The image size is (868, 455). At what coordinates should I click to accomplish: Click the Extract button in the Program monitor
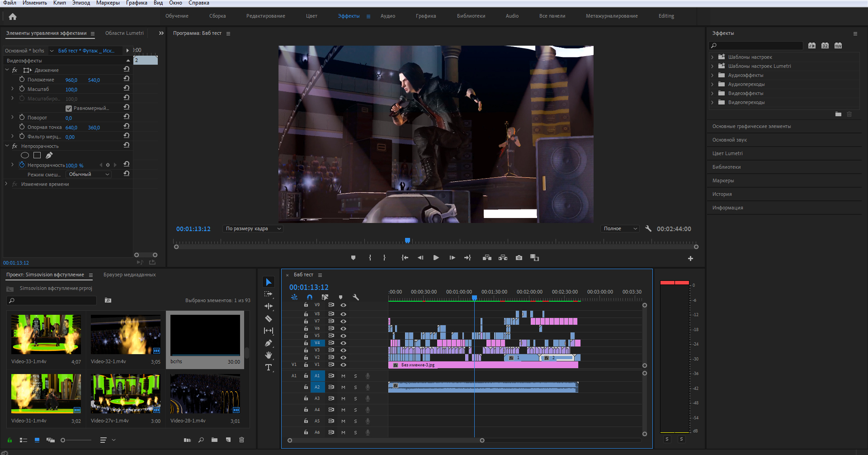pos(503,258)
